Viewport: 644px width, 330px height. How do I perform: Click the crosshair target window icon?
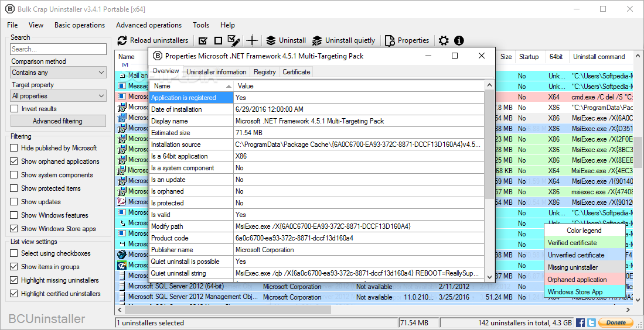click(x=252, y=40)
